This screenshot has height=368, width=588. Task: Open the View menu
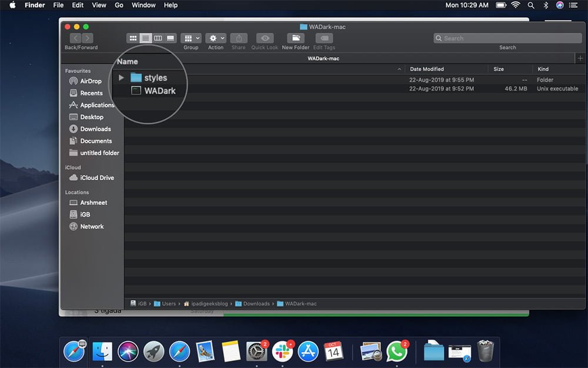tap(99, 5)
